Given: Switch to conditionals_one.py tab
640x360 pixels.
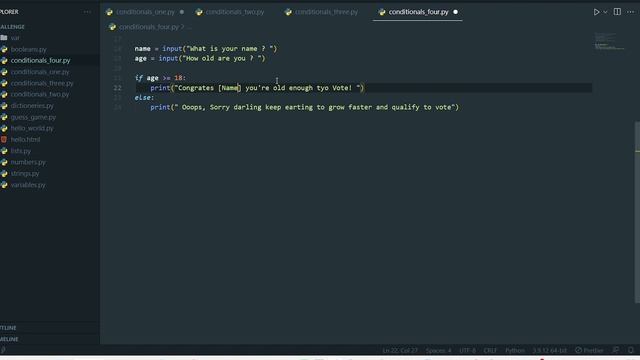Looking at the screenshot, I should [145, 12].
